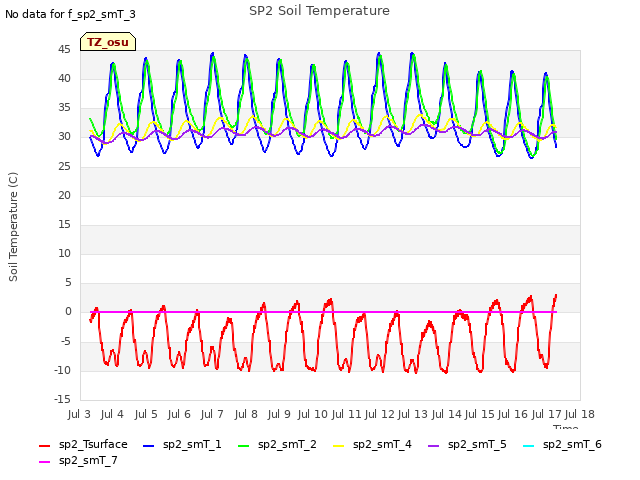Click the Jul 12 x-axis tick label

click(379, 414)
